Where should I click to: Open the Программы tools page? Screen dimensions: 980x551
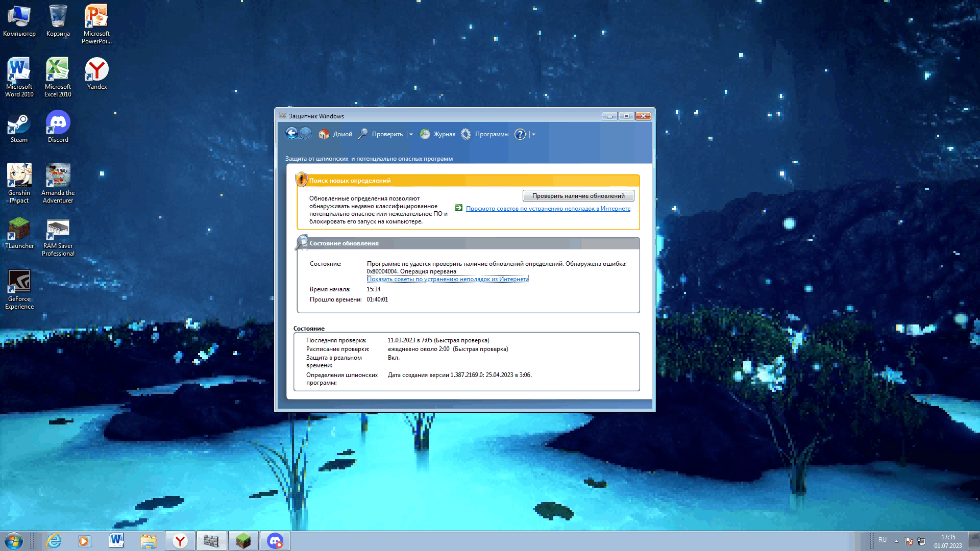click(484, 134)
